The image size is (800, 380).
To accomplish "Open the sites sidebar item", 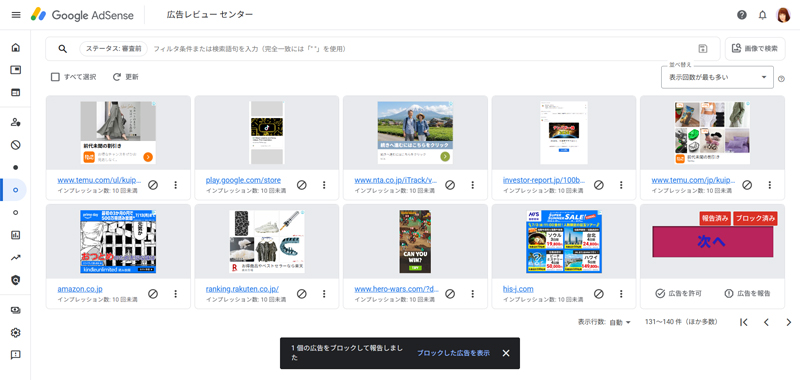I will click(16, 92).
